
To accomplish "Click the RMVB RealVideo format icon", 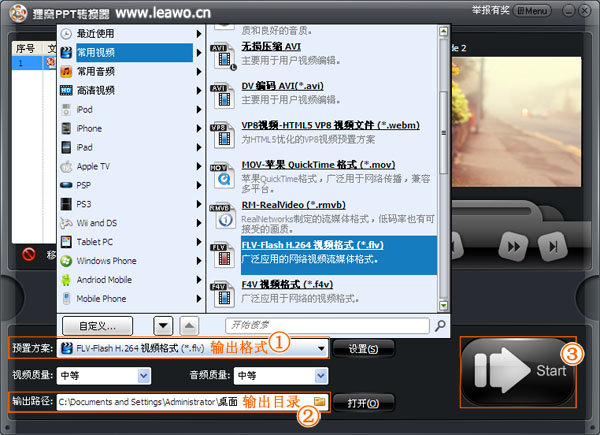I will [223, 215].
